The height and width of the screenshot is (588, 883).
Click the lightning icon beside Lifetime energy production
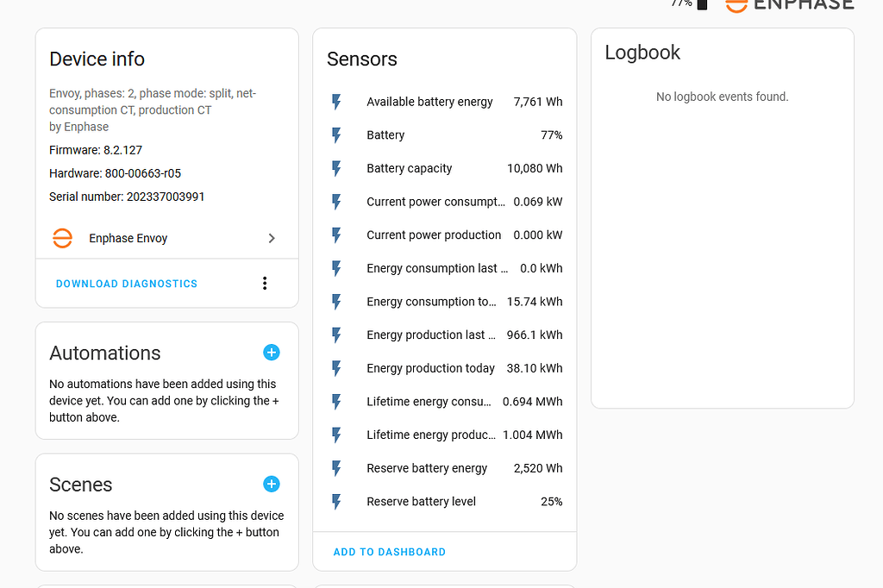[335, 435]
